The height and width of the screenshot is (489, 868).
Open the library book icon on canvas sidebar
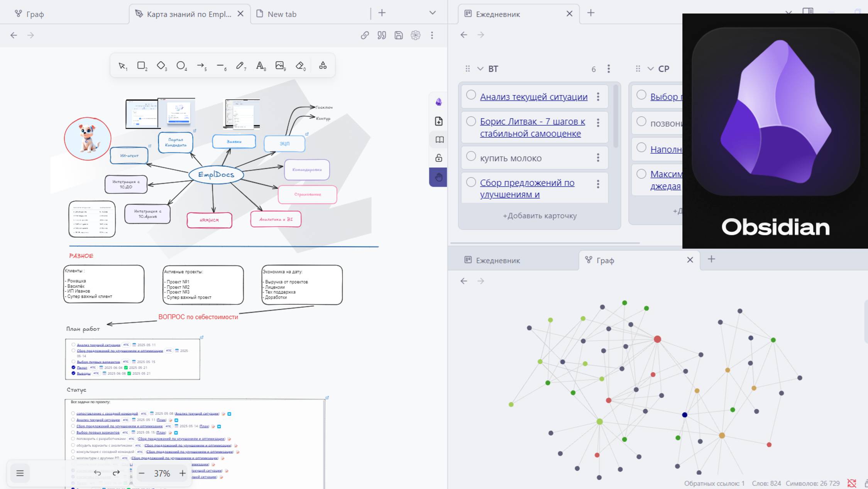(x=438, y=139)
